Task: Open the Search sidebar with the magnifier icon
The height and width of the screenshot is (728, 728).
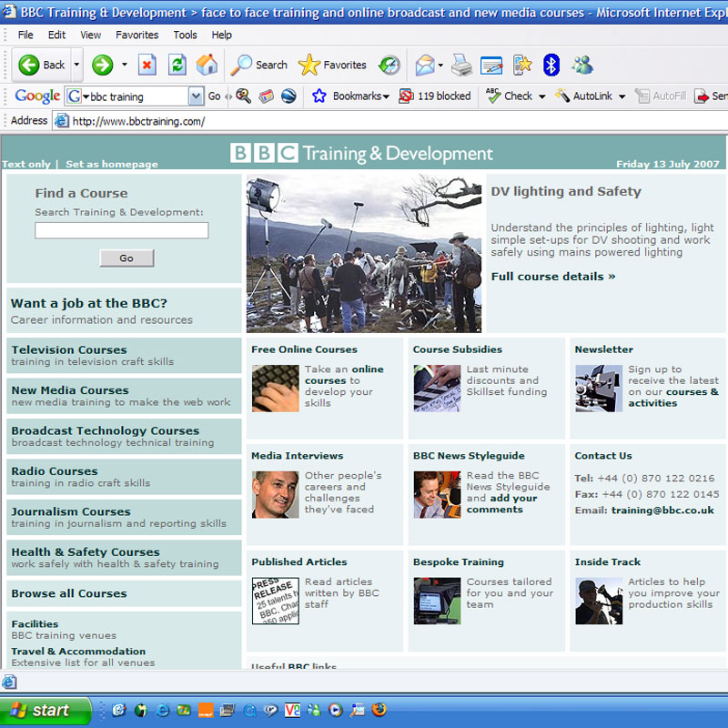Action: 242,66
